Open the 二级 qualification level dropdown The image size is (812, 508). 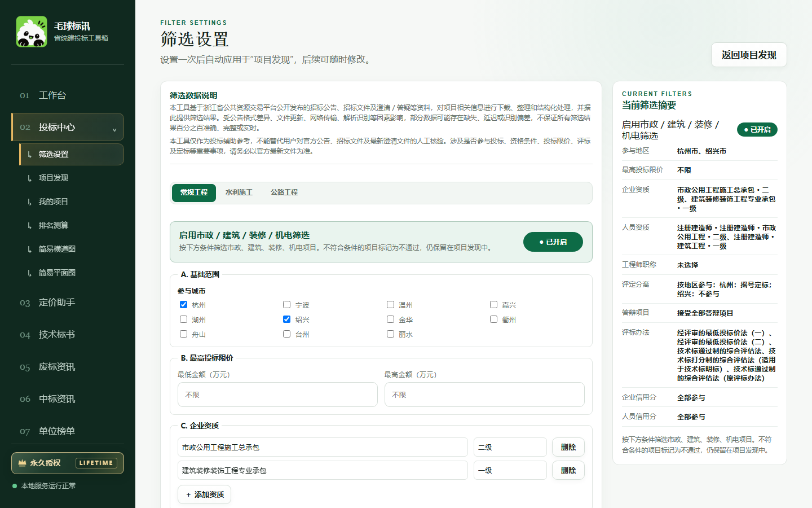pos(510,447)
